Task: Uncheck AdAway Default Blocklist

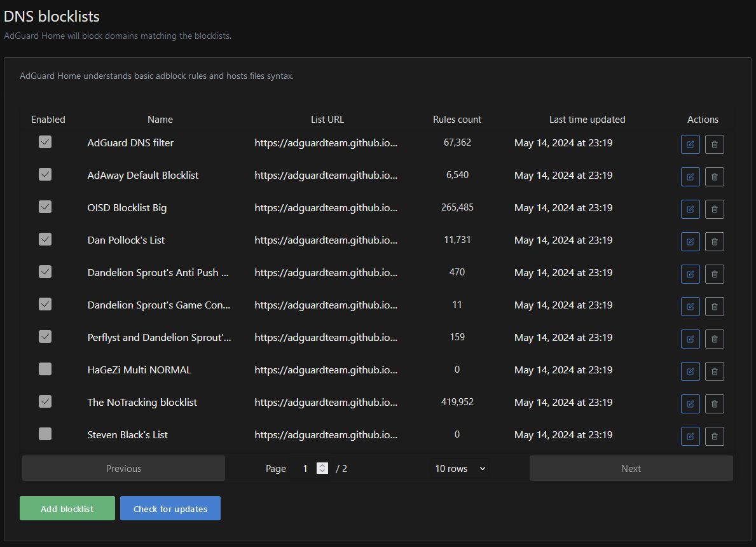Action: (x=45, y=174)
